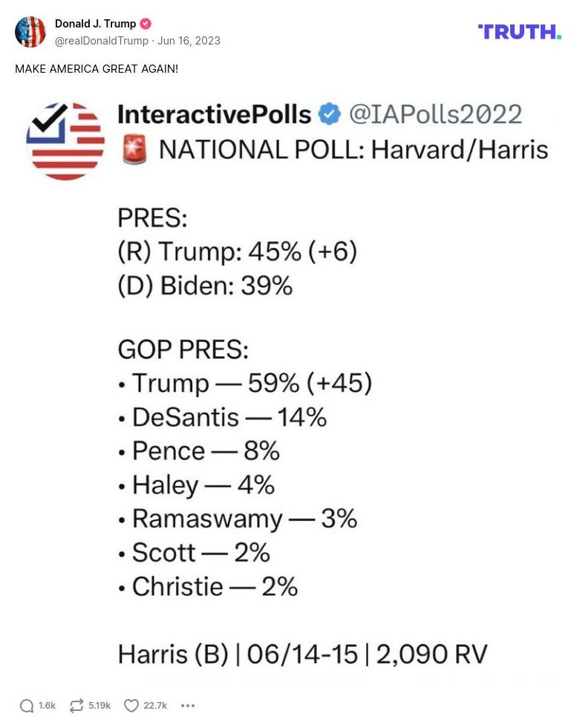Image resolution: width=577 pixels, height=728 pixels.
Task: Expand the post timestamp Jun 16, 2023
Action: [188, 41]
